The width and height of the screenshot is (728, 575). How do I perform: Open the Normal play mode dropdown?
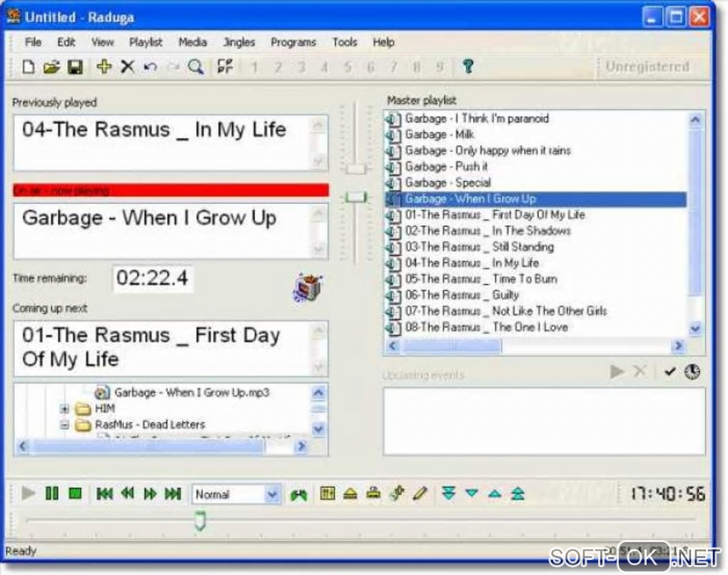[273, 494]
